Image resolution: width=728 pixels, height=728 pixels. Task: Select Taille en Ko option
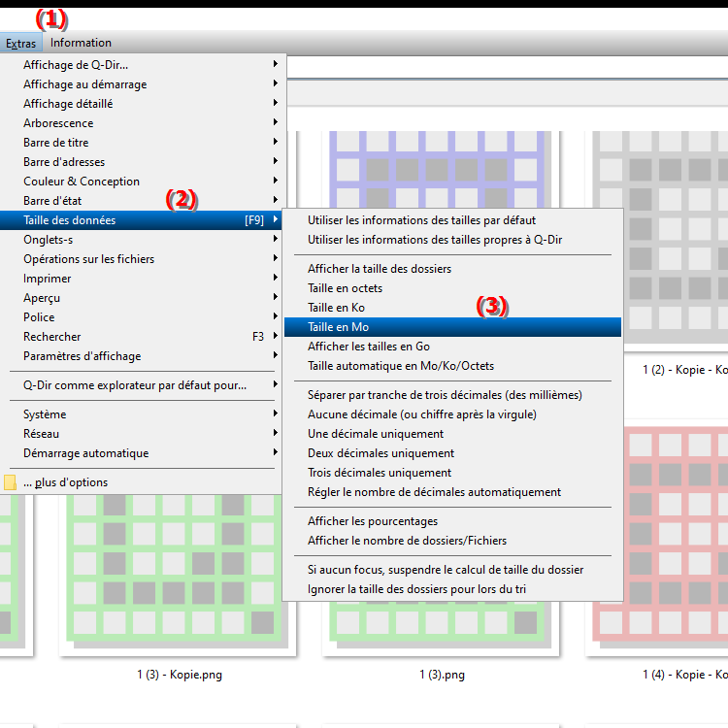pyautogui.click(x=452, y=308)
